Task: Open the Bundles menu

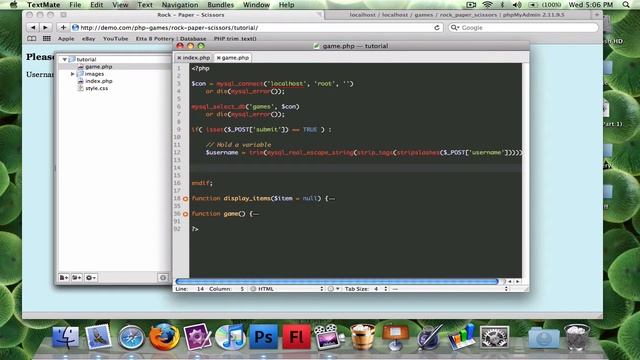Action: [x=220, y=5]
